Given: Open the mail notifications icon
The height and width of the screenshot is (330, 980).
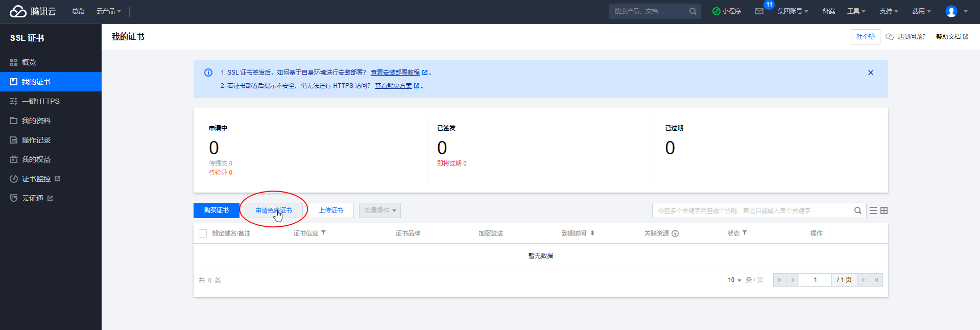Looking at the screenshot, I should point(759,11).
